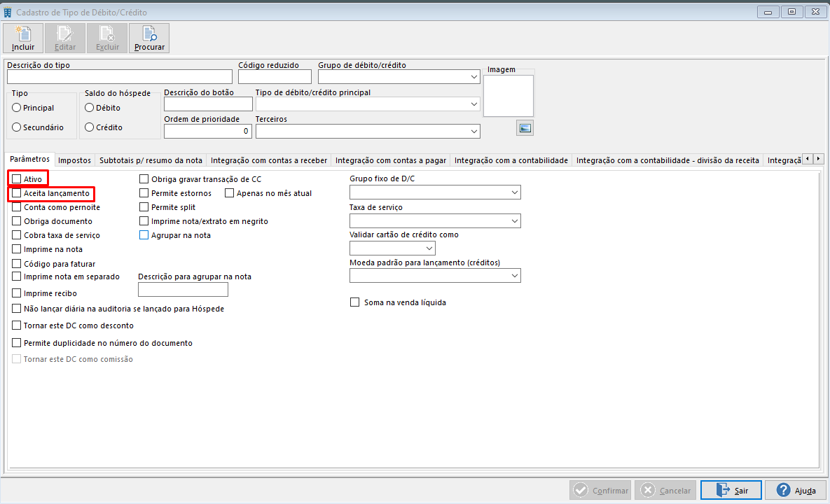
Task: Enable Cobra taxa de serviço
Action: [x=16, y=235]
